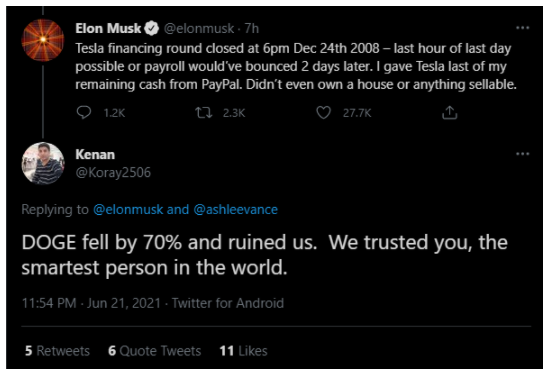The width and height of the screenshot is (549, 374).
Task: Click the @elonmusk handle in tweet header
Action: tap(199, 28)
